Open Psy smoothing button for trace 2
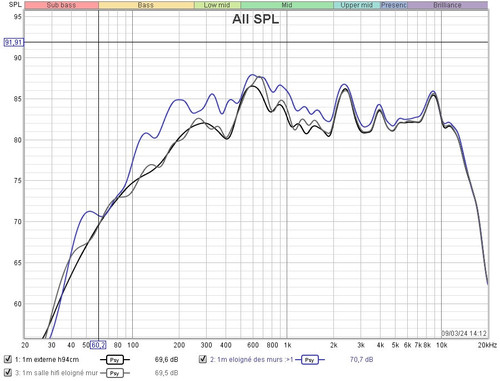500x381 pixels. click(x=310, y=360)
